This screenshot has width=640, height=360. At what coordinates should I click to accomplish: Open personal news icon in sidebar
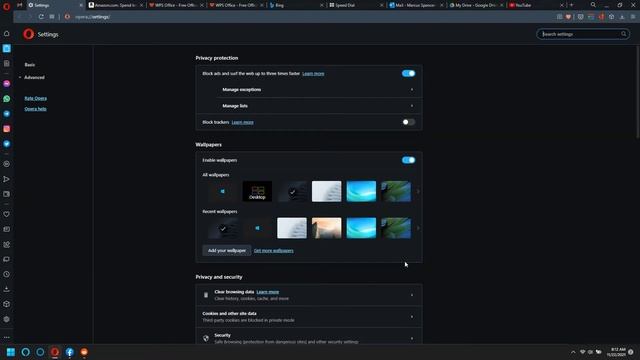coord(7,229)
